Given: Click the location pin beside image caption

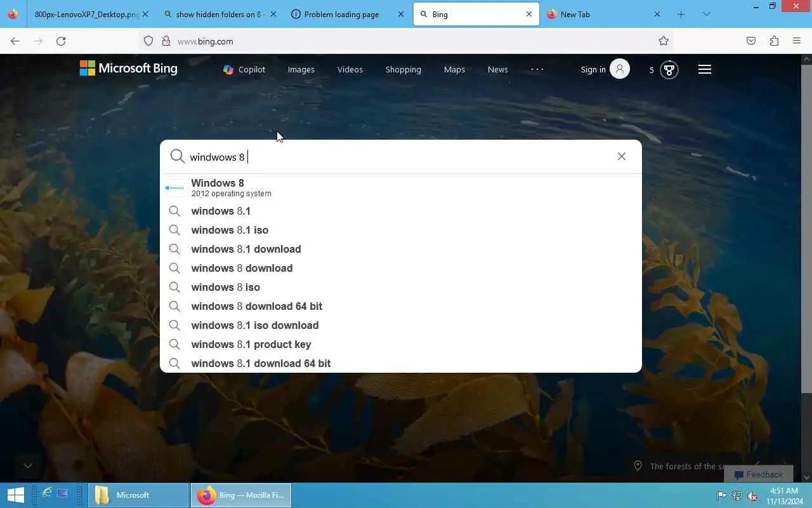Looking at the screenshot, I should click(x=638, y=465).
